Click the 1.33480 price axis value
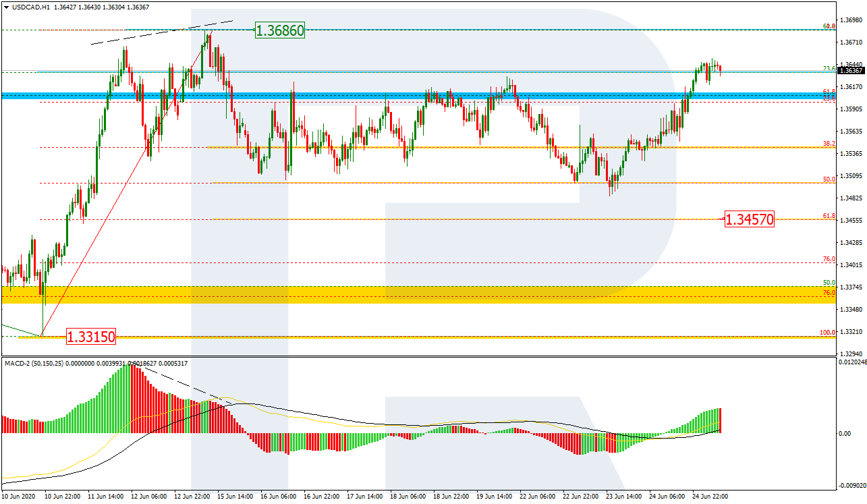 [x=852, y=309]
